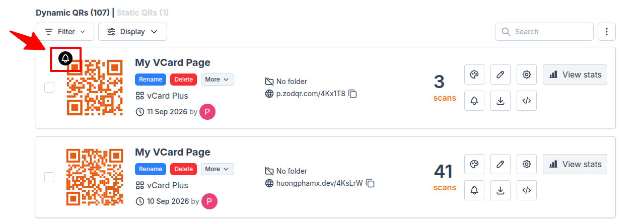Image resolution: width=644 pixels, height=224 pixels.
Task: Rename the second My VCard Page
Action: 151,169
